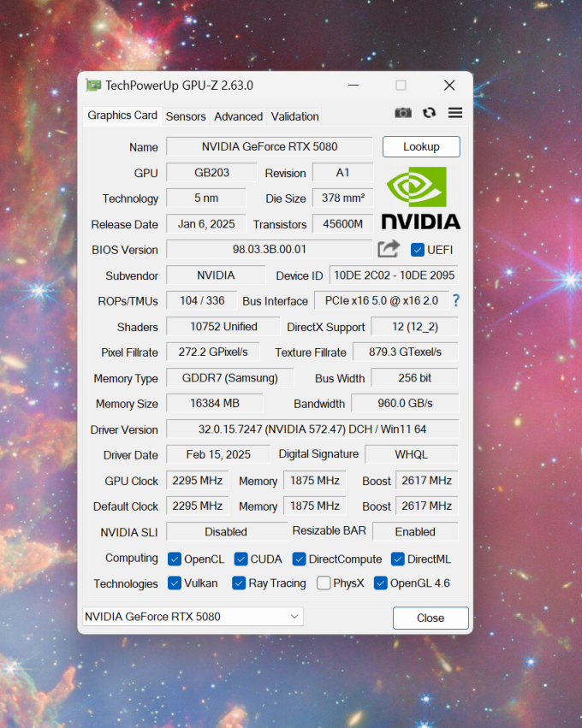
Task: Switch to the Validation tab
Action: 294,116
